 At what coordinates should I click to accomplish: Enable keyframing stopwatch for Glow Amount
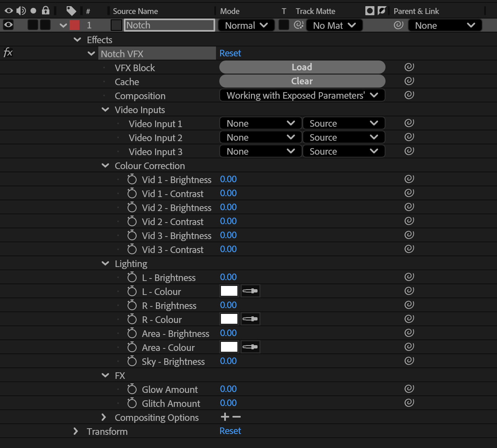point(132,389)
